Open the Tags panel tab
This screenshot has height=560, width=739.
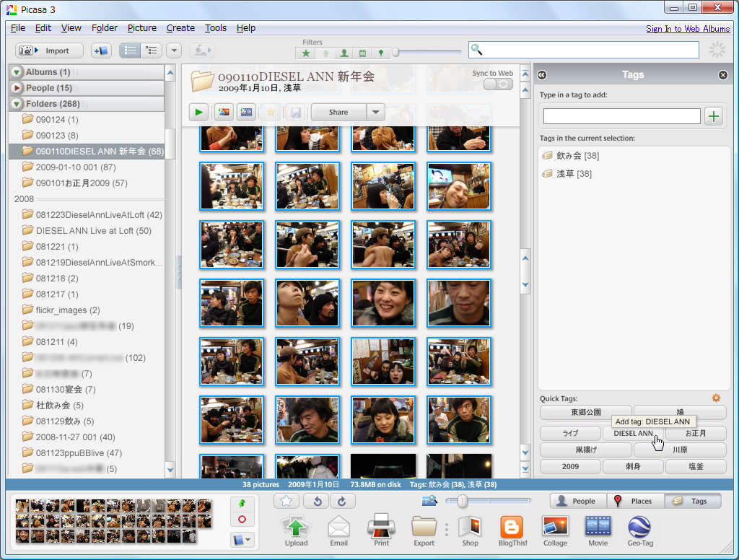692,501
